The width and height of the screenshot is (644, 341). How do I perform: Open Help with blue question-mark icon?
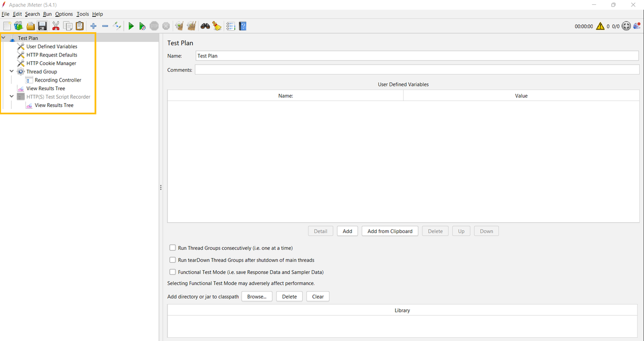[x=243, y=26]
